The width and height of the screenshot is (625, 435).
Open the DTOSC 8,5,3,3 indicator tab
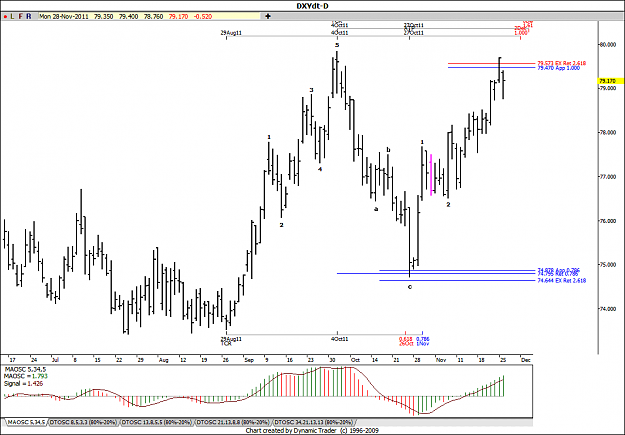click(x=83, y=422)
